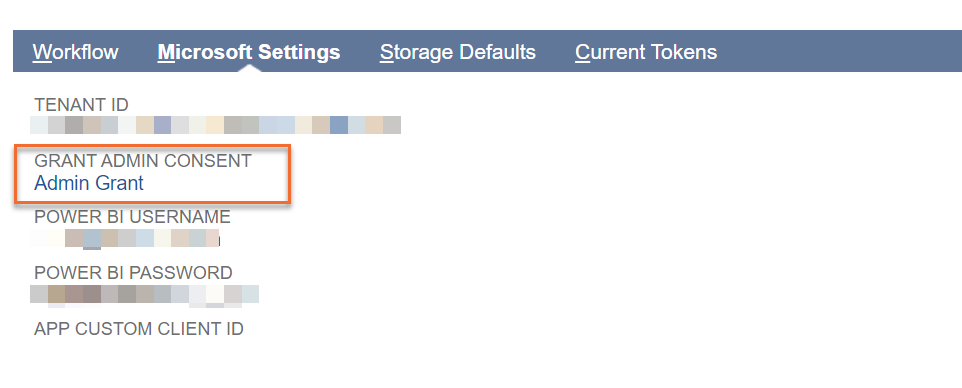
Task: Switch to the Storage Defaults tab
Action: (458, 52)
